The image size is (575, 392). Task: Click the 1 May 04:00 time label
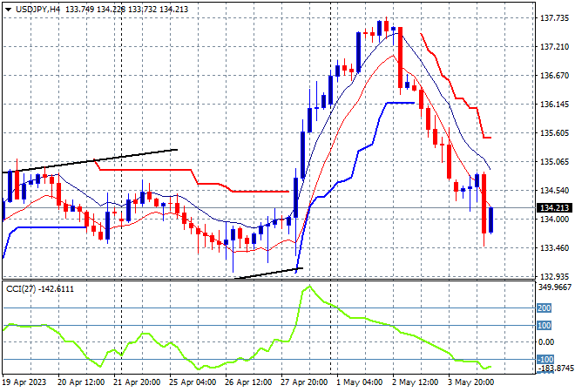360,382
